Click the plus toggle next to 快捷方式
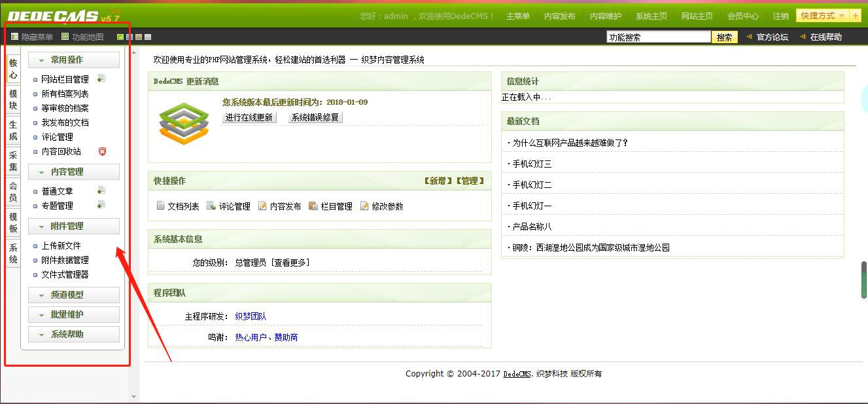Viewport: 868px width, 404px height. pos(856,15)
